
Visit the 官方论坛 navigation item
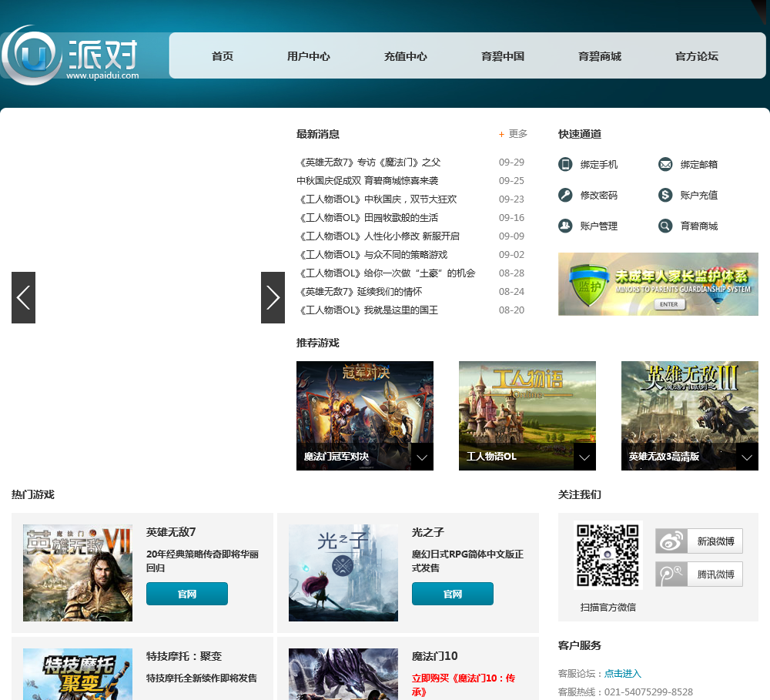(x=697, y=56)
